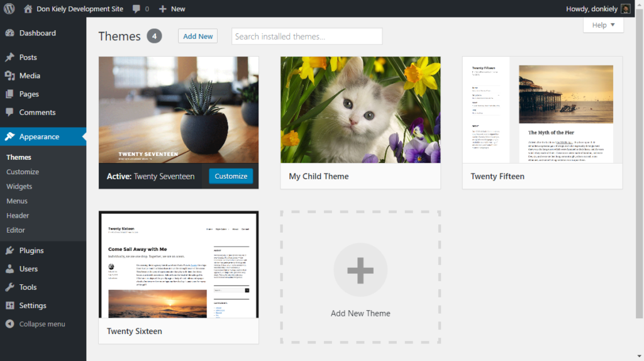Expand the Help dropdown tab
The width and height of the screenshot is (644, 361).
pyautogui.click(x=603, y=25)
